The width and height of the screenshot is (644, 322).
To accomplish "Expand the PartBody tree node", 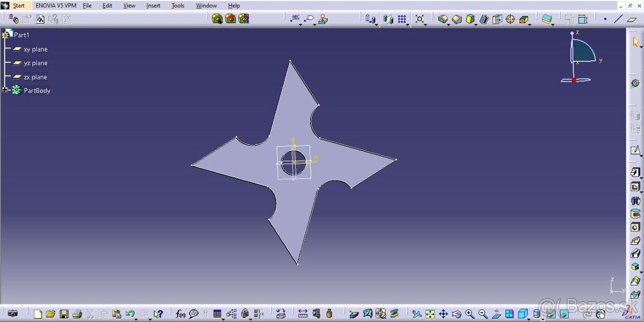I will [5, 90].
